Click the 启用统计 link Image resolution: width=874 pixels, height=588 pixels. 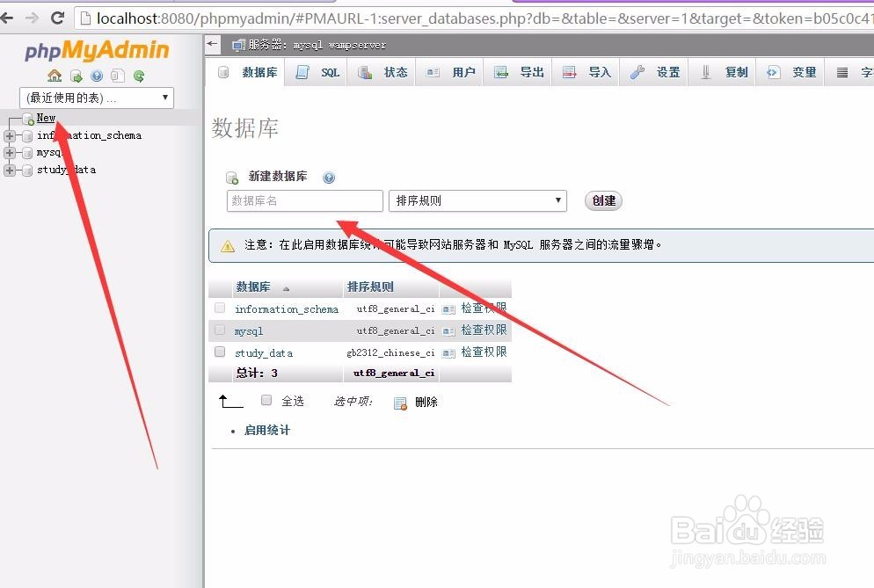point(267,431)
